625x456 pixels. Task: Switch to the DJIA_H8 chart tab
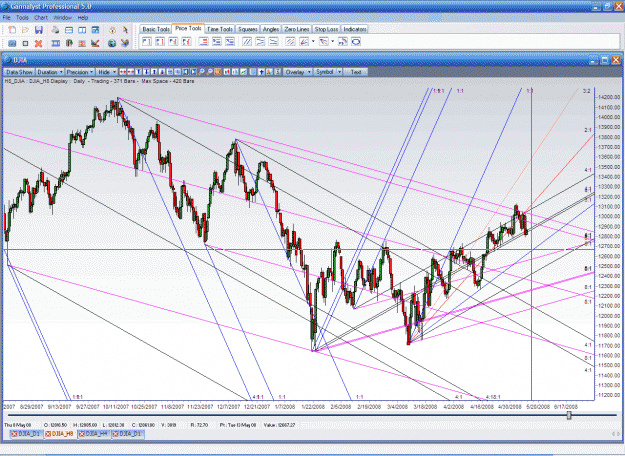59,434
